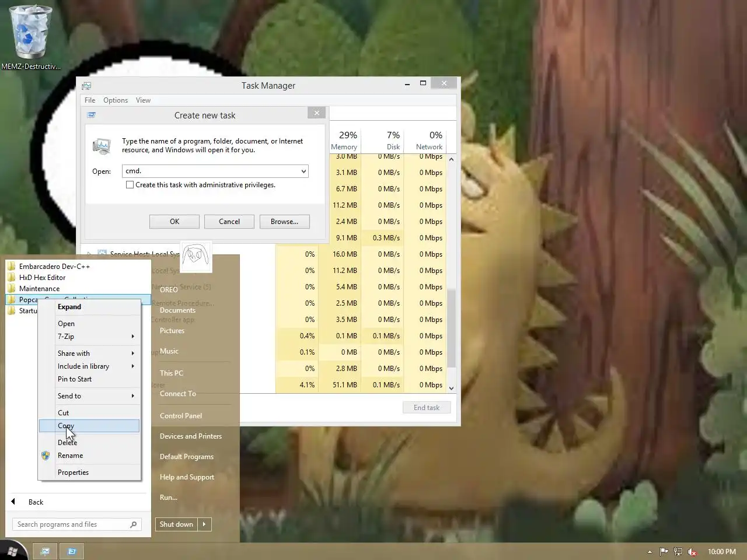The width and height of the screenshot is (747, 560).
Task: Open Control Panel from Start menu
Action: 181,416
